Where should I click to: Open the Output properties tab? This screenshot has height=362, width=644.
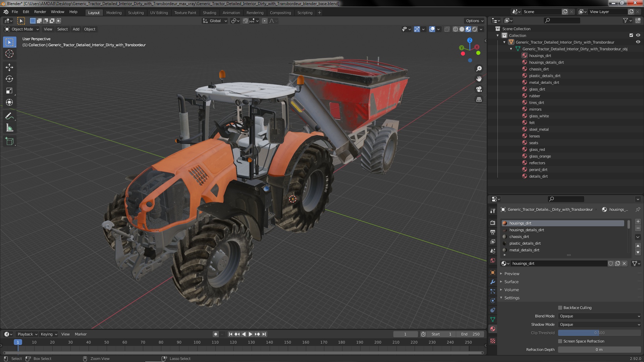click(493, 232)
